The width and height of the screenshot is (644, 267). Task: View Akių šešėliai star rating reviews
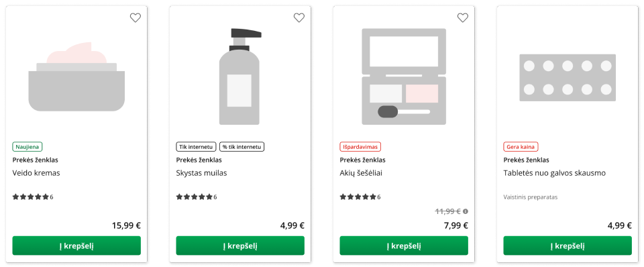click(x=360, y=197)
